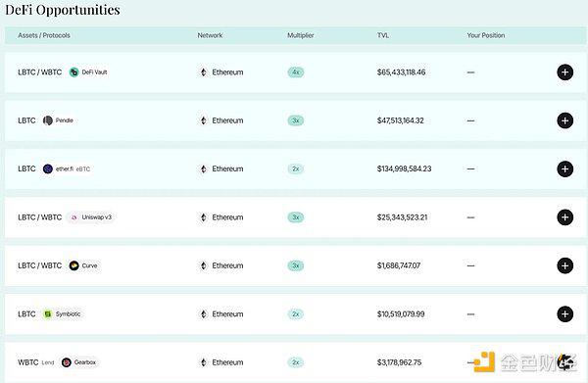This screenshot has height=383, width=588.
Task: Click LBTC / WBTC in DeFi Vault row
Action: 40,72
